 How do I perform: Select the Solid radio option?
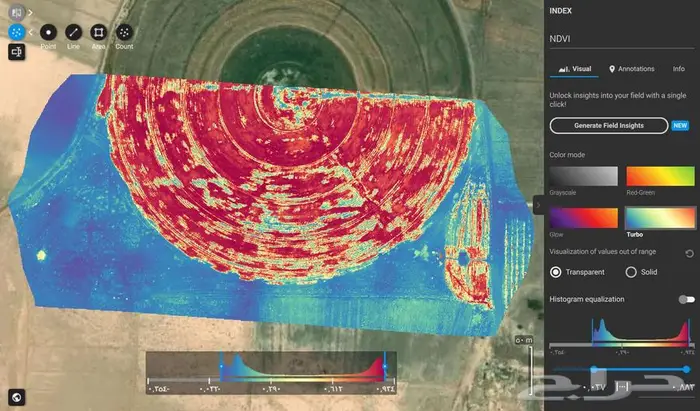coord(631,272)
